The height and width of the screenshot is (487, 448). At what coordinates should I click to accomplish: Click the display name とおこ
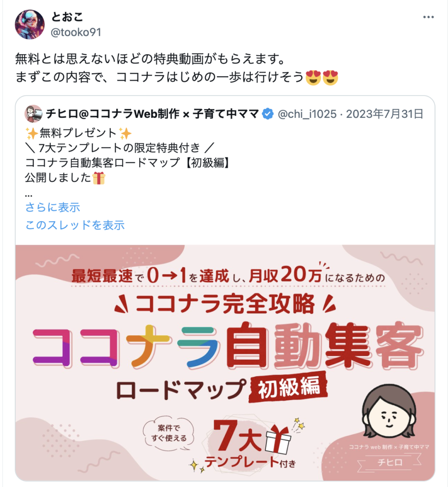coord(67,17)
